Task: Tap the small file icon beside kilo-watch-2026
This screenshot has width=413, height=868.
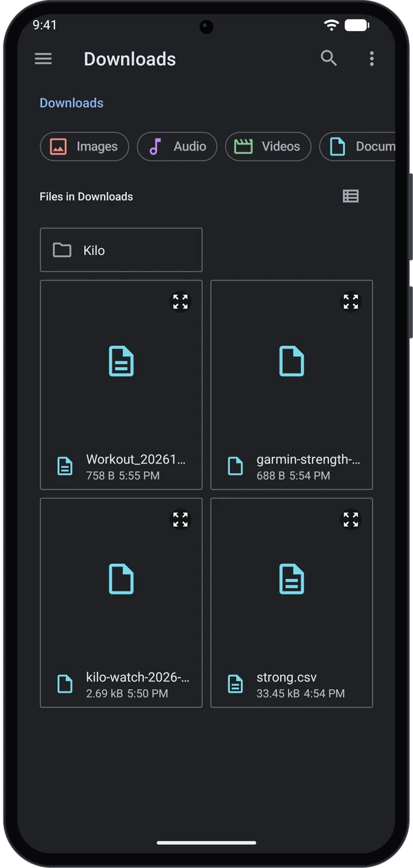Action: (x=65, y=684)
